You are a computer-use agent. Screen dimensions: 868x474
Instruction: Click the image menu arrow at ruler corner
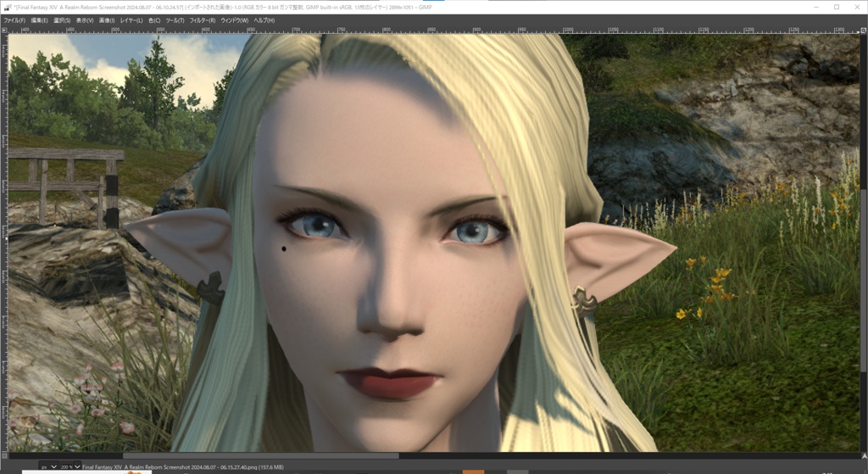coord(4,31)
